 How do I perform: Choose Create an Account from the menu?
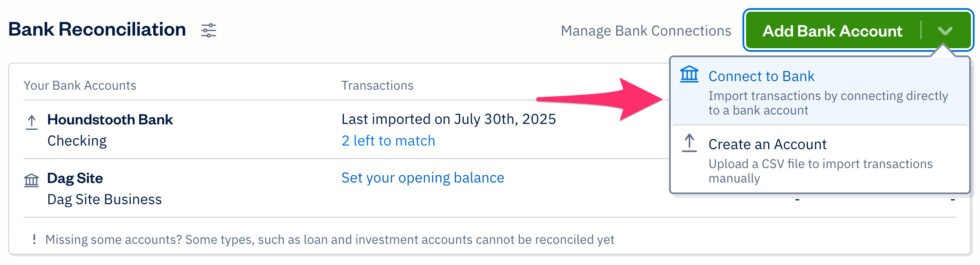point(767,143)
